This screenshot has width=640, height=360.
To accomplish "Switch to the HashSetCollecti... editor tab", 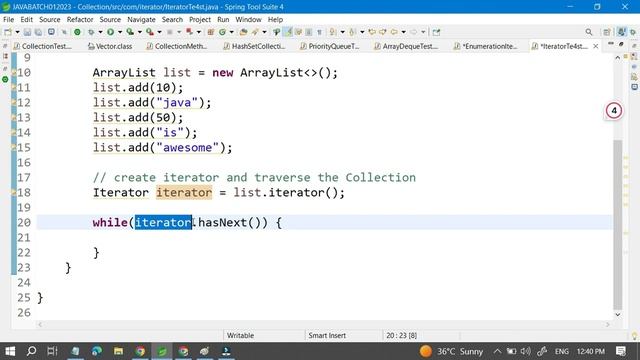I will tap(254, 46).
